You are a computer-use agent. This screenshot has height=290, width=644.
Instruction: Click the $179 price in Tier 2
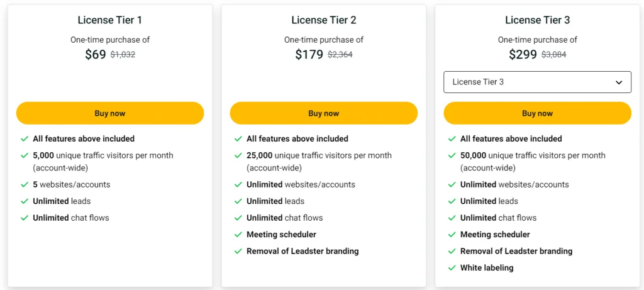[309, 55]
